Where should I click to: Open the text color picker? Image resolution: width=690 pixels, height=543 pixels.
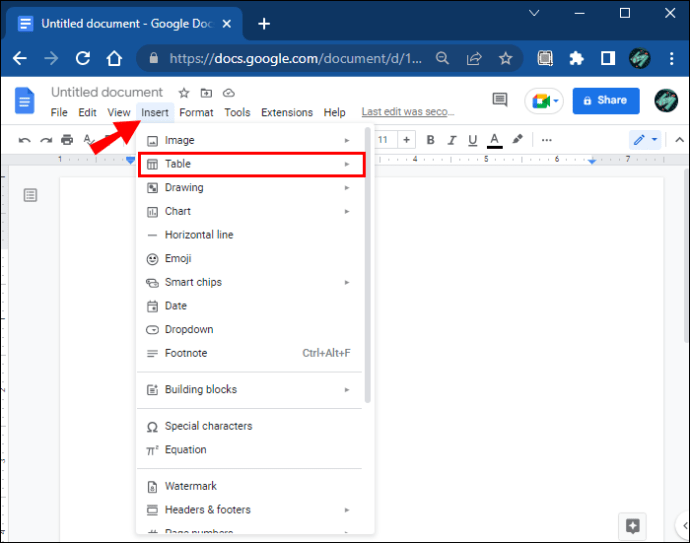[495, 140]
